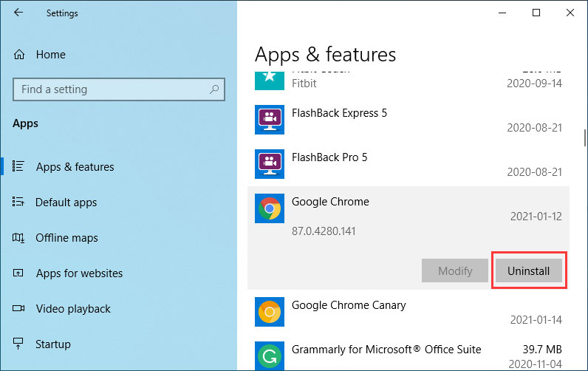The image size is (588, 371).
Task: Select FlashBack Pro 5 entry name
Action: point(329,157)
